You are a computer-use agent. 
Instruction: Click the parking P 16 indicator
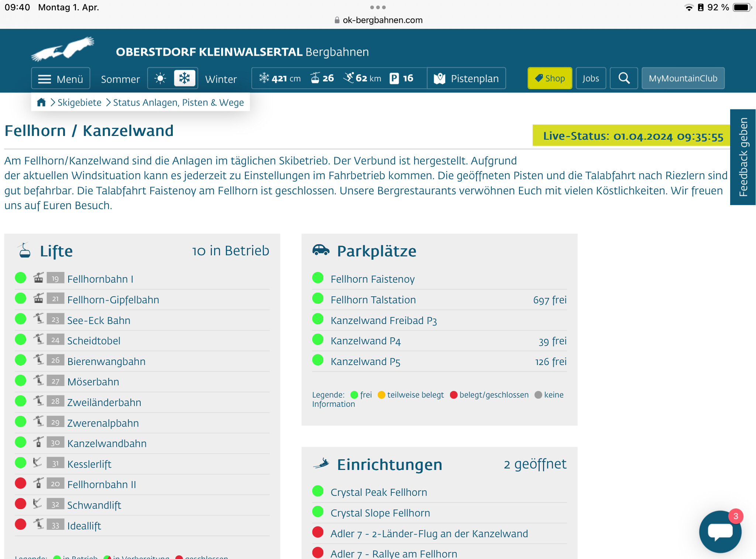point(402,78)
